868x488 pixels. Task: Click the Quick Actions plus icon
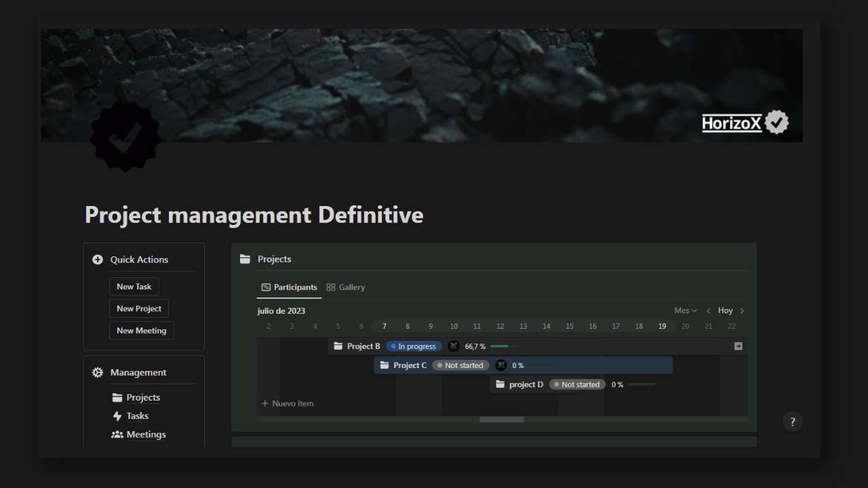[x=98, y=260]
